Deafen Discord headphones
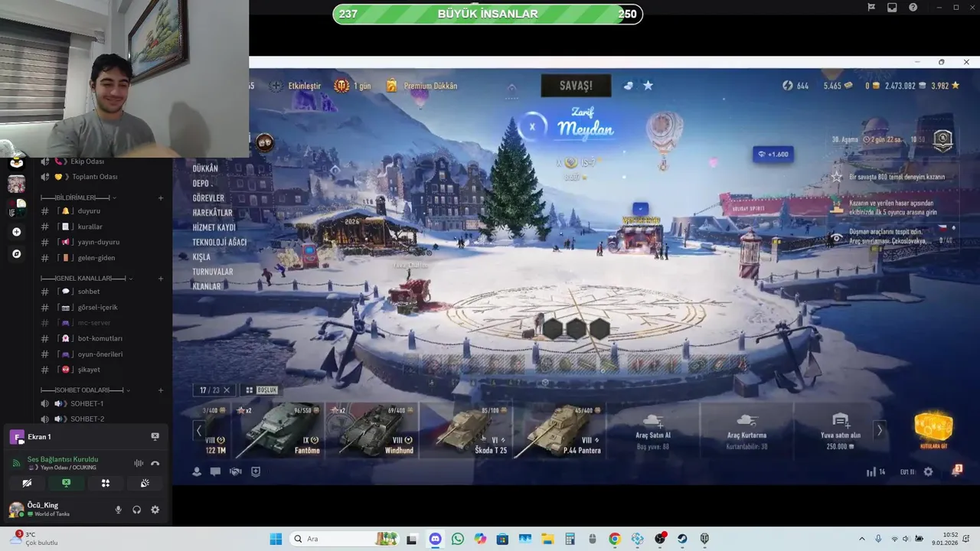This screenshot has width=980, height=551. (x=136, y=510)
